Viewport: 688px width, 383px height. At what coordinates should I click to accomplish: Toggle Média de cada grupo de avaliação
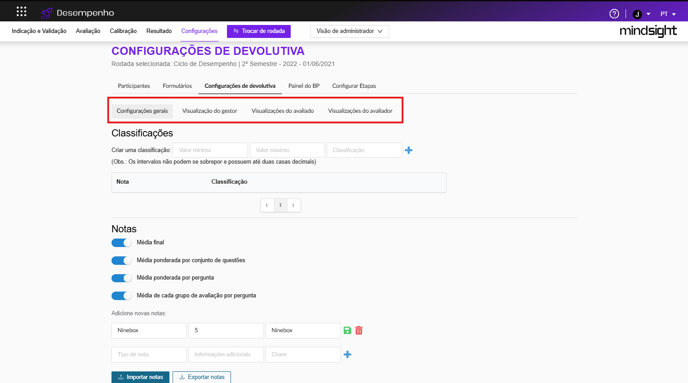121,296
